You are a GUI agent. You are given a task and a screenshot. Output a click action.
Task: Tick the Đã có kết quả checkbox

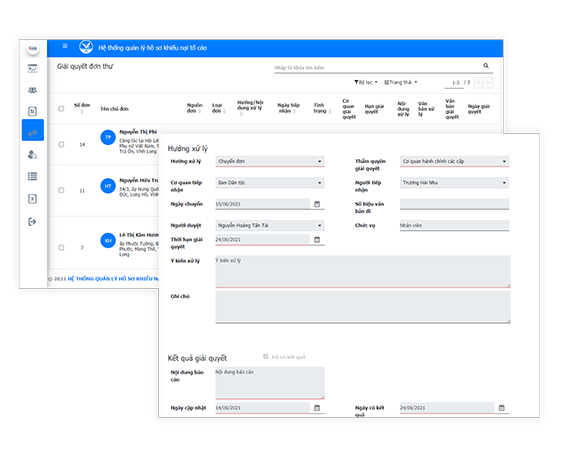click(x=265, y=357)
